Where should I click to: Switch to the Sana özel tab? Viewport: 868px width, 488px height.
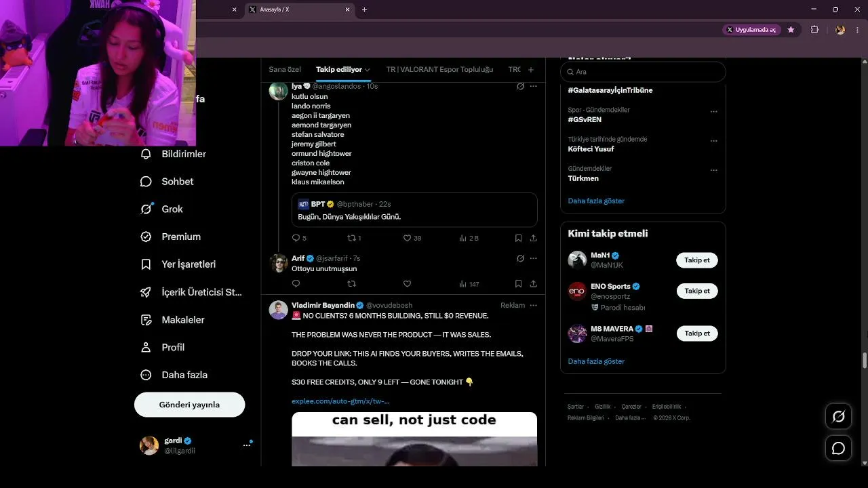click(x=285, y=70)
